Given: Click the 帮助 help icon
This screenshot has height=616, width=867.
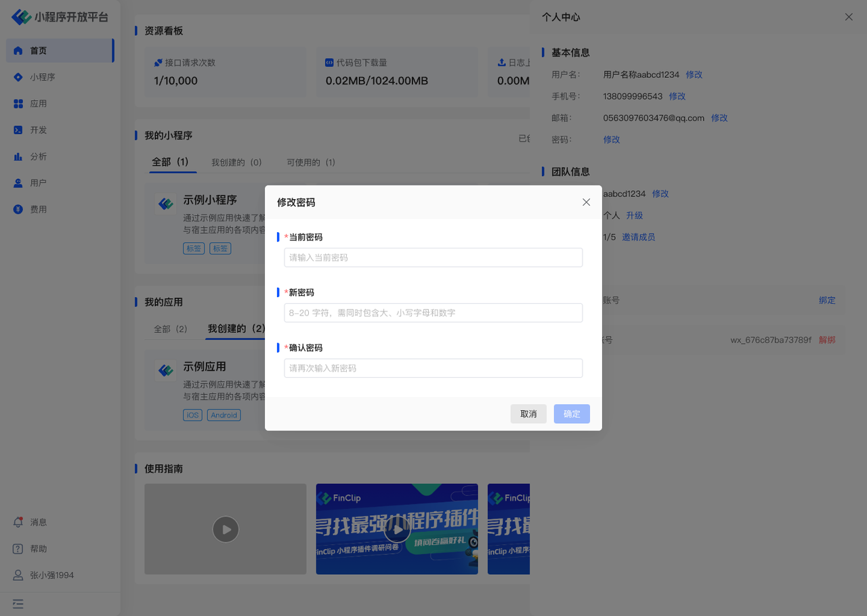Looking at the screenshot, I should (18, 548).
